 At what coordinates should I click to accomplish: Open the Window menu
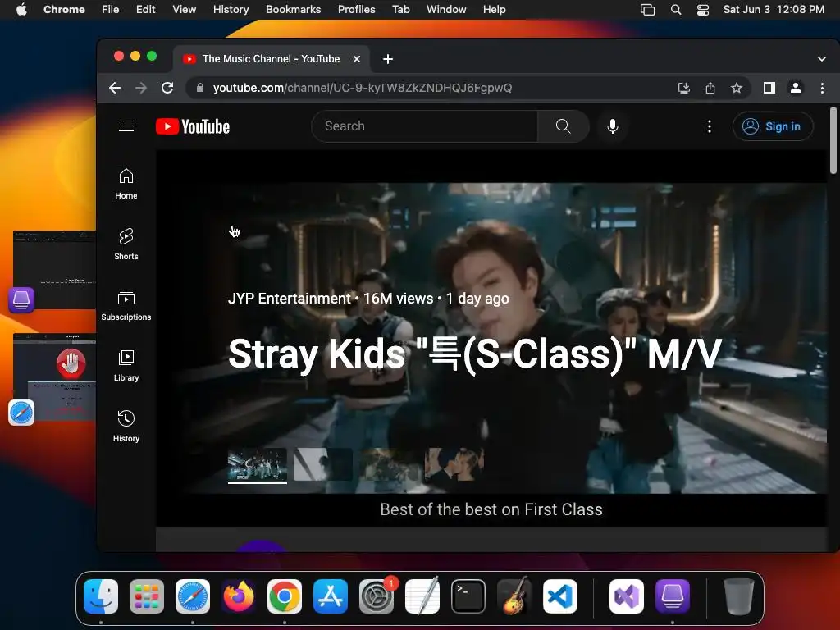(446, 9)
